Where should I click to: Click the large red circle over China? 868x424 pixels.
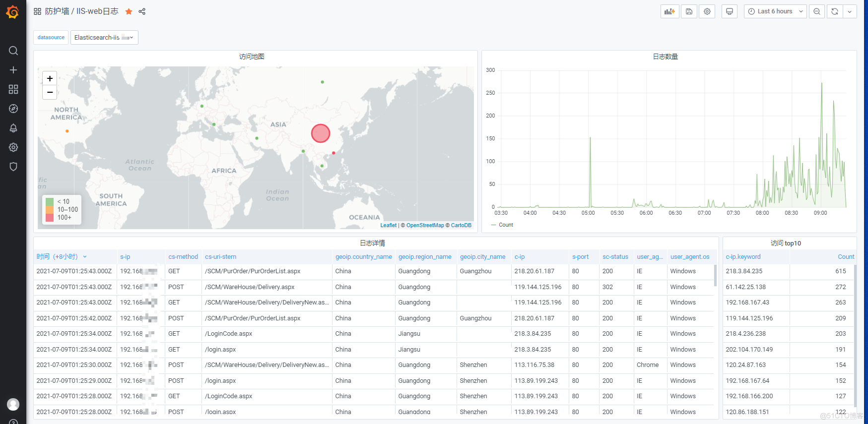coord(321,133)
